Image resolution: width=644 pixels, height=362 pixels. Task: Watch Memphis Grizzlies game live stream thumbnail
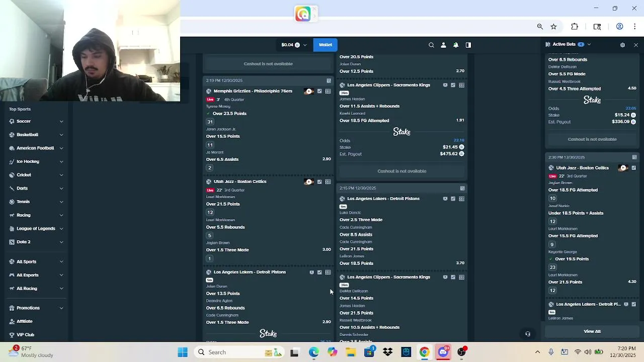[x=308, y=91]
